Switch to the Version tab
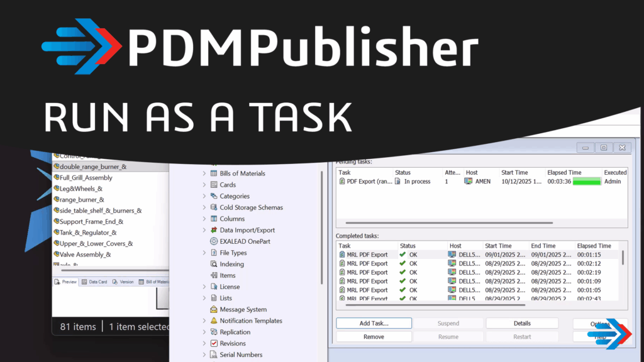Image resolution: width=644 pixels, height=362 pixels. point(123,282)
